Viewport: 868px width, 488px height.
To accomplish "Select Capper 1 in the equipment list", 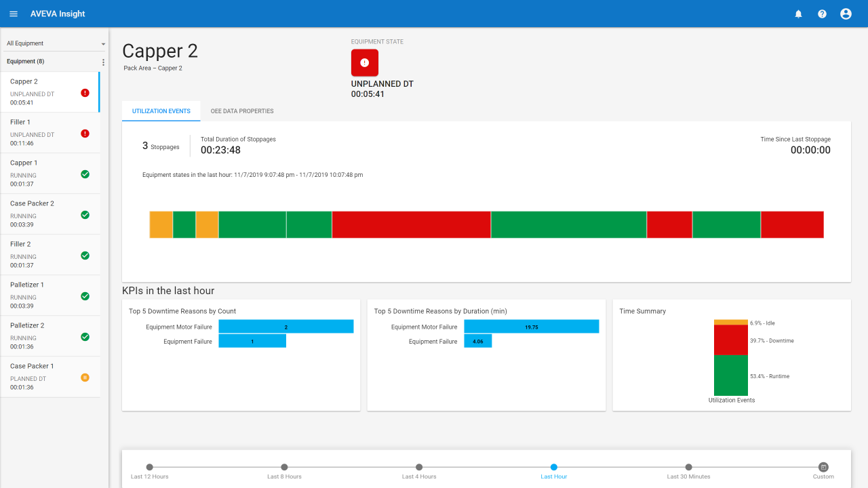I will [50, 174].
